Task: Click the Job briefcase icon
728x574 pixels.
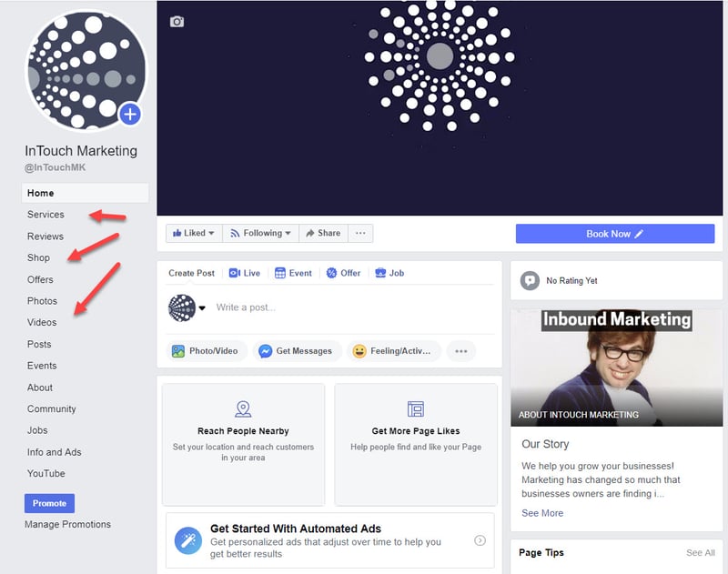Action: coord(380,273)
